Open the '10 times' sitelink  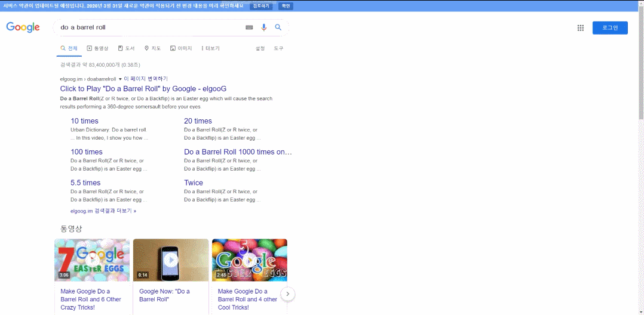pos(85,121)
